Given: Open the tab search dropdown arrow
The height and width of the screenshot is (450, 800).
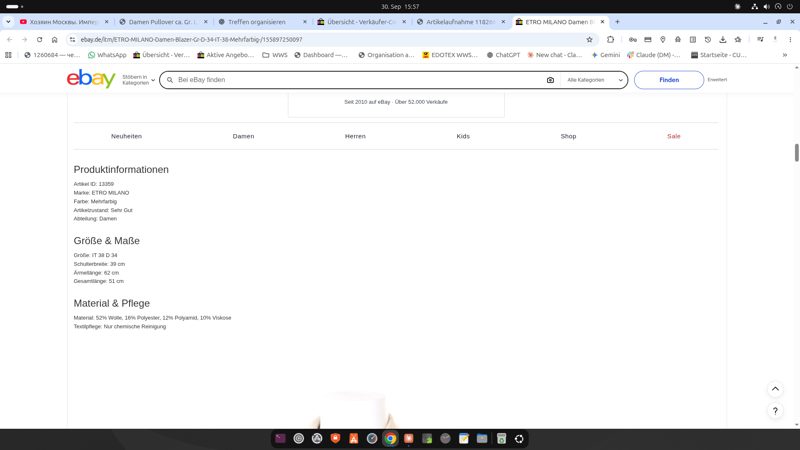Looking at the screenshot, I should [x=8, y=22].
